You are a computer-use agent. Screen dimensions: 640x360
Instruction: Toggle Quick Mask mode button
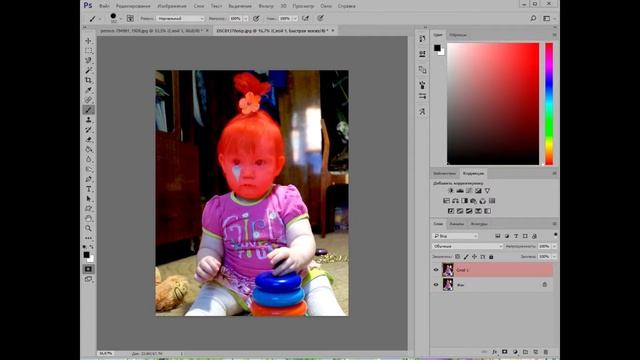(89, 269)
